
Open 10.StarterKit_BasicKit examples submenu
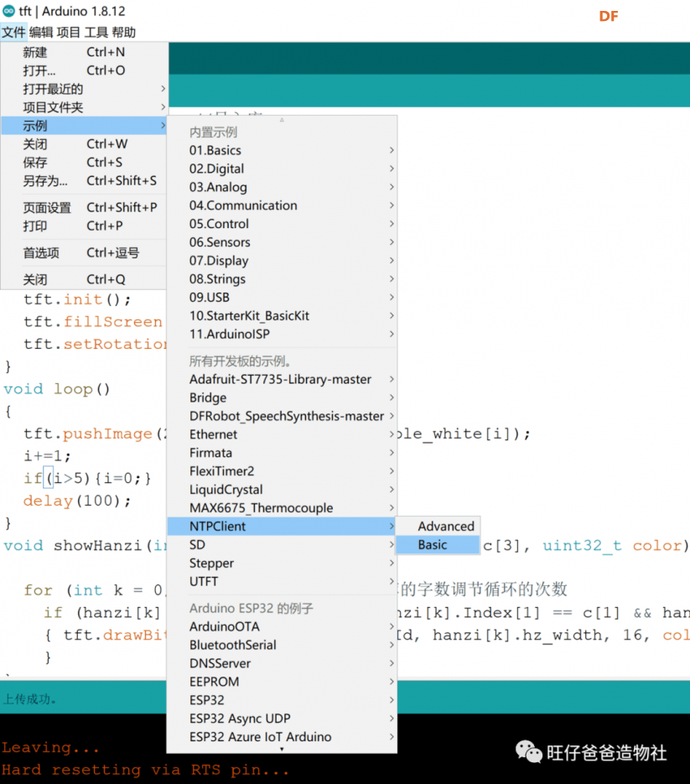click(x=282, y=315)
